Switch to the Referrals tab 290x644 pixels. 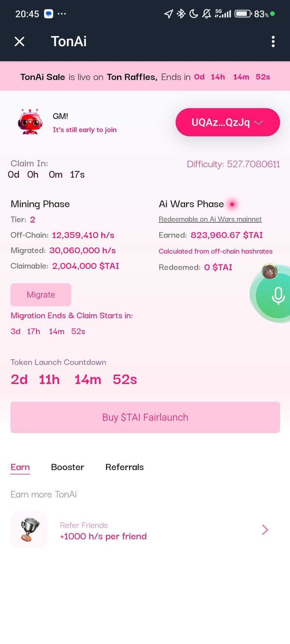(124, 467)
